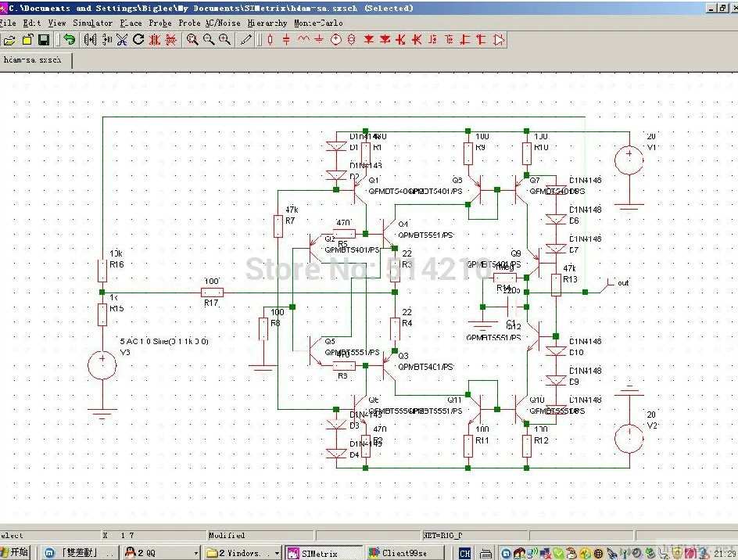This screenshot has width=738, height=560.
Task: Select transistor Q4 in the schematic
Action: click(389, 234)
